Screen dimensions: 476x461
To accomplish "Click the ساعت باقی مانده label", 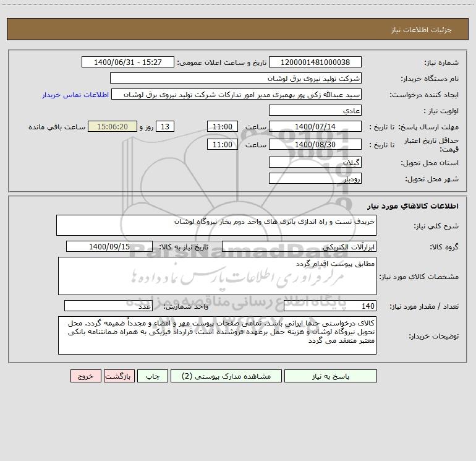I will point(57,127).
